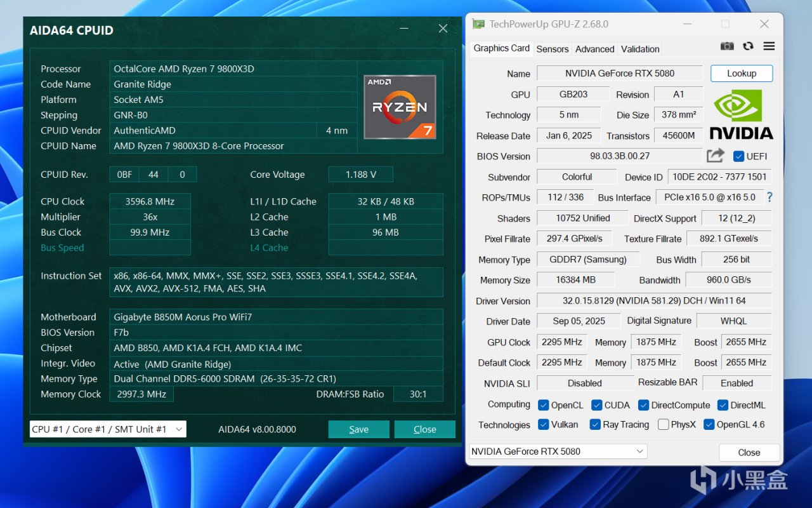This screenshot has width=812, height=508.
Task: Go to the Validation tab
Action: pyautogui.click(x=640, y=49)
